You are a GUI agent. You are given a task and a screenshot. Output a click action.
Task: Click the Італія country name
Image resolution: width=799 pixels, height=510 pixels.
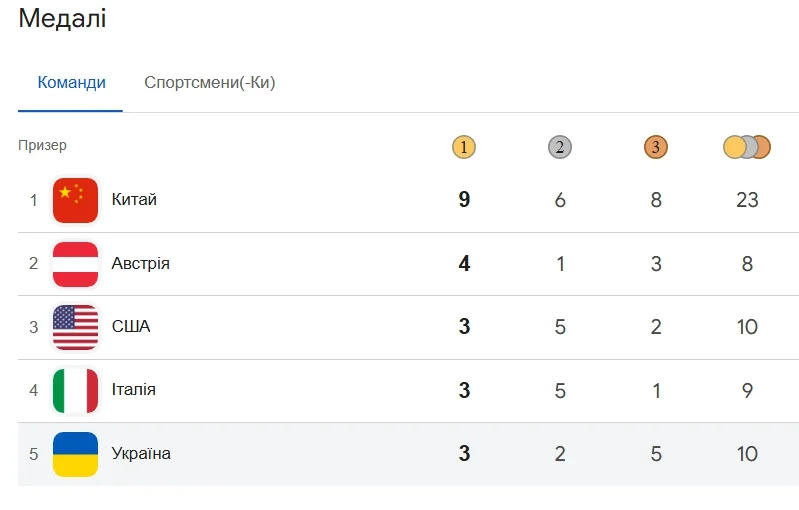pos(133,390)
